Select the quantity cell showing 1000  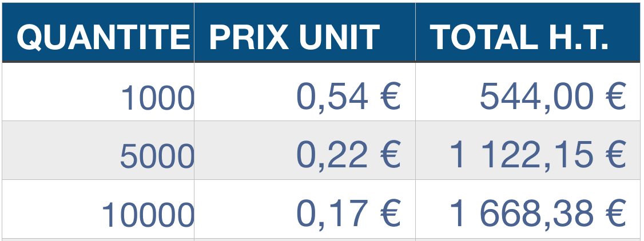click(x=158, y=98)
